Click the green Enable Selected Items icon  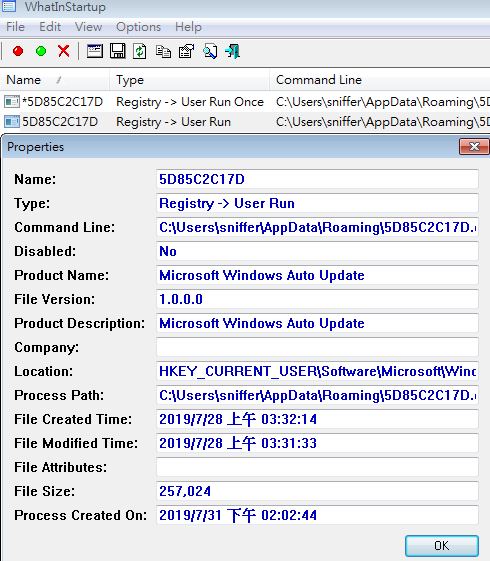pos(41,51)
